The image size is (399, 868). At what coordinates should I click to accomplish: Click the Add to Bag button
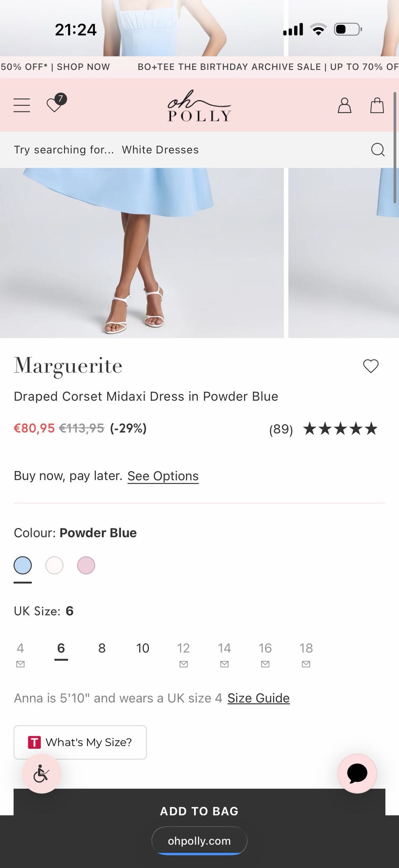pos(199,807)
